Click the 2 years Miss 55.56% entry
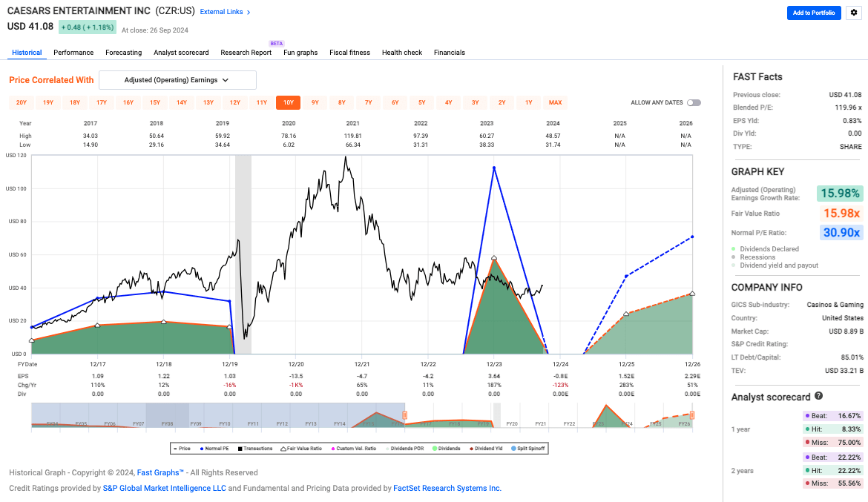 coord(832,483)
